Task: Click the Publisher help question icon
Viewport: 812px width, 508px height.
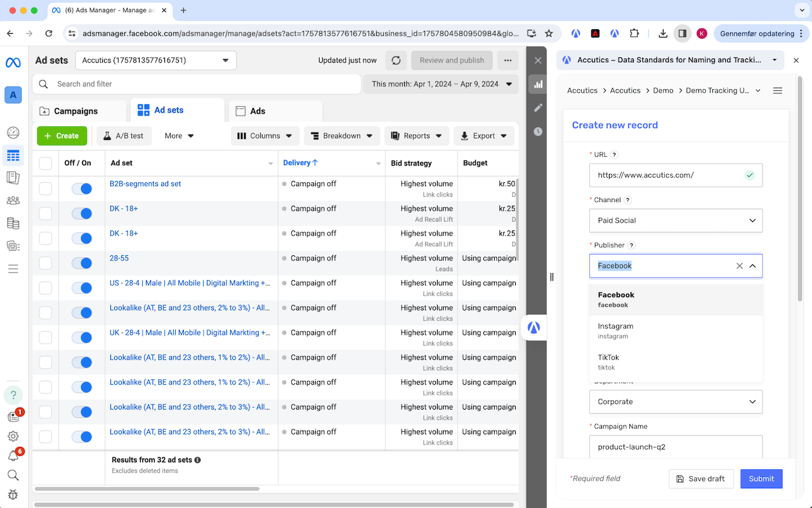Action: 632,245
